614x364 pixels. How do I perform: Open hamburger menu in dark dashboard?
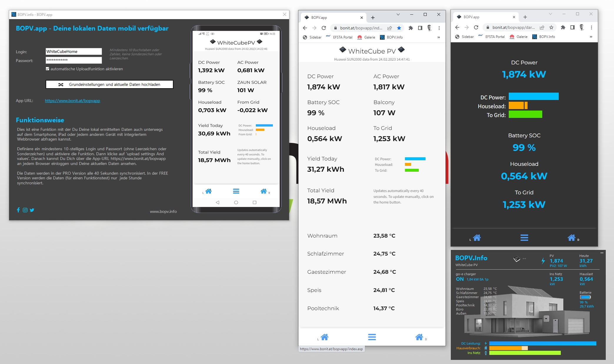click(x=524, y=238)
